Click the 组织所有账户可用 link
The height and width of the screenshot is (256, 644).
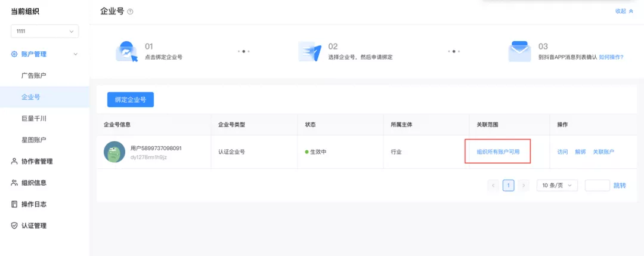coord(498,152)
